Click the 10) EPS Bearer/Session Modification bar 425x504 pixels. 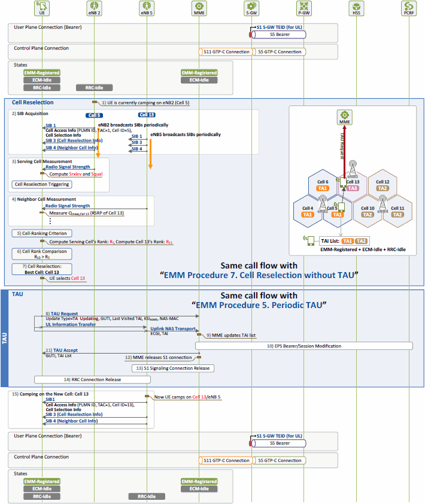(304, 346)
